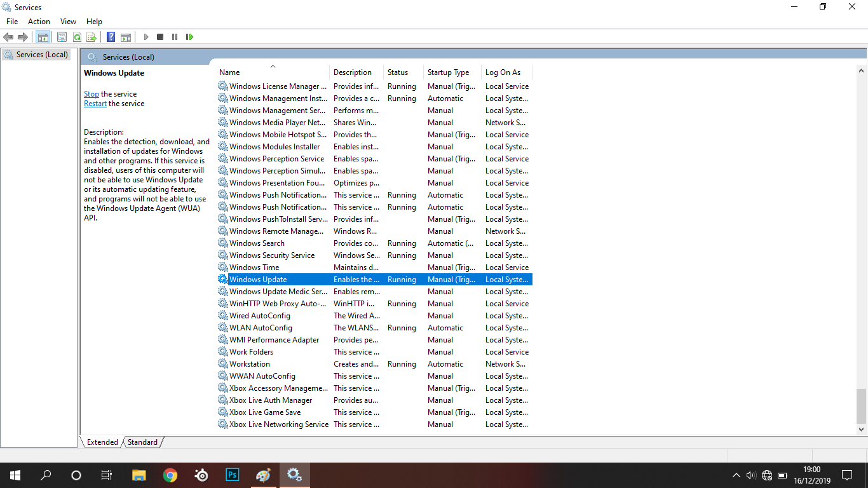
Task: Sort by the Startup Type column header
Action: [x=453, y=72]
